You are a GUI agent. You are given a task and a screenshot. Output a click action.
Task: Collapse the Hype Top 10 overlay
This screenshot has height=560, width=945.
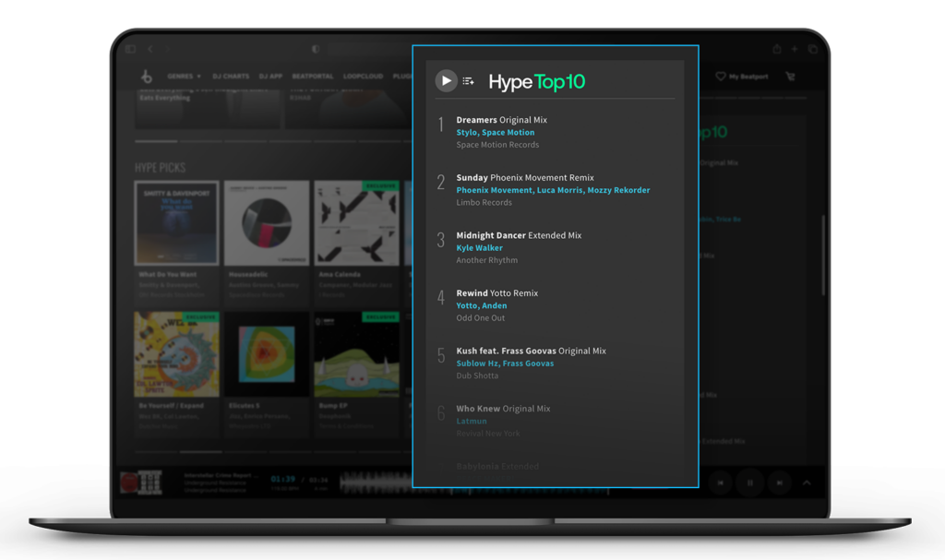click(x=446, y=80)
